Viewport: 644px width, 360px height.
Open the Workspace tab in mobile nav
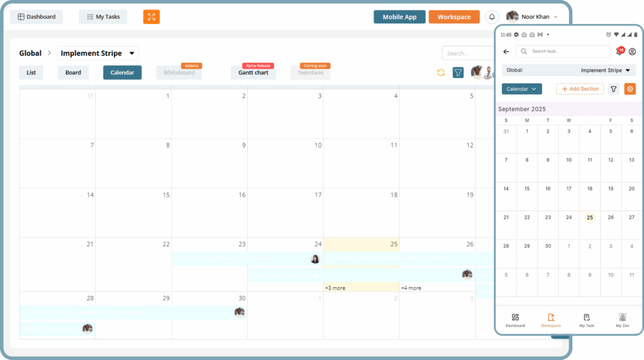551,320
